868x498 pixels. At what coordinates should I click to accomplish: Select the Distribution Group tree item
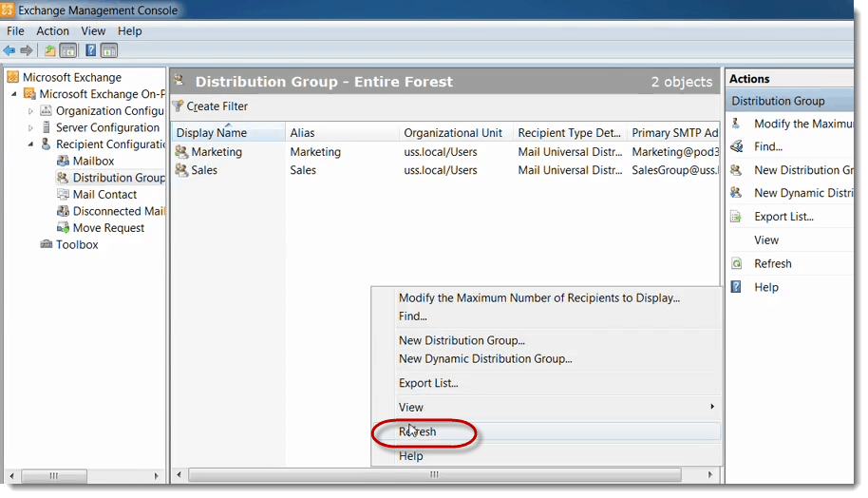coord(119,178)
